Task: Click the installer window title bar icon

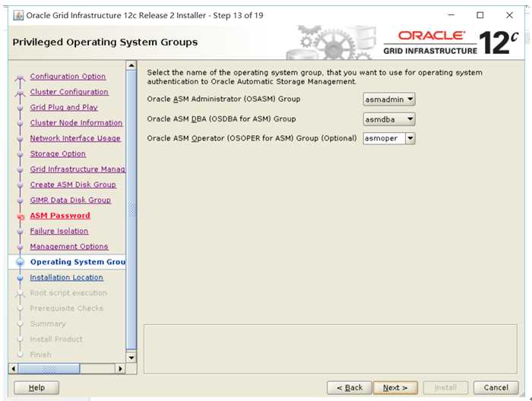Action: (x=18, y=16)
